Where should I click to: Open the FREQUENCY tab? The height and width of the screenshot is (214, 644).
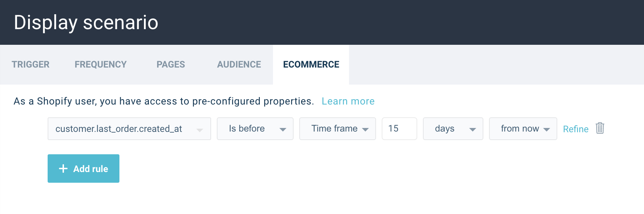pos(101,64)
